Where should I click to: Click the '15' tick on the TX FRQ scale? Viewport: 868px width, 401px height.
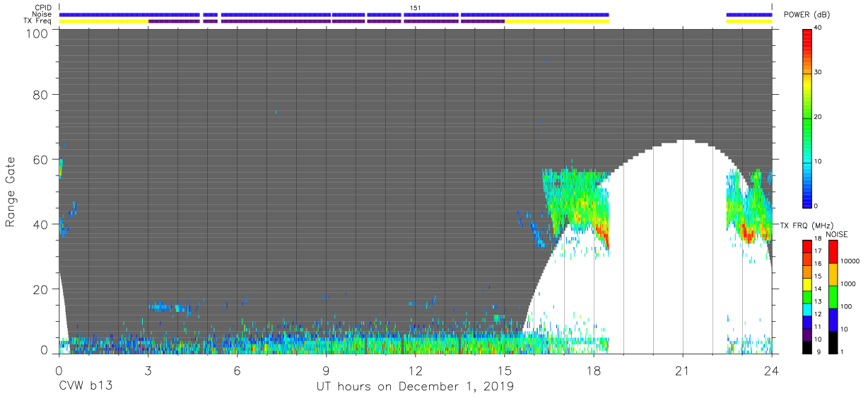click(x=819, y=277)
